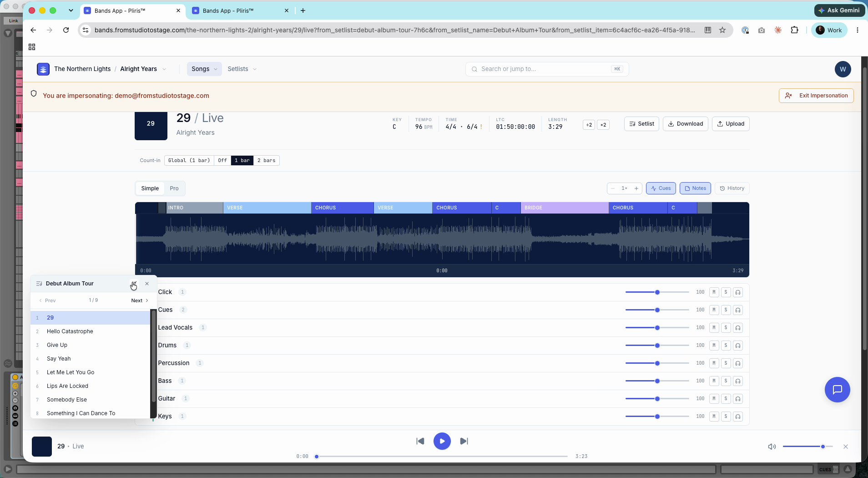Toggle the Notes overlay button
The image size is (868, 478).
[695, 188]
